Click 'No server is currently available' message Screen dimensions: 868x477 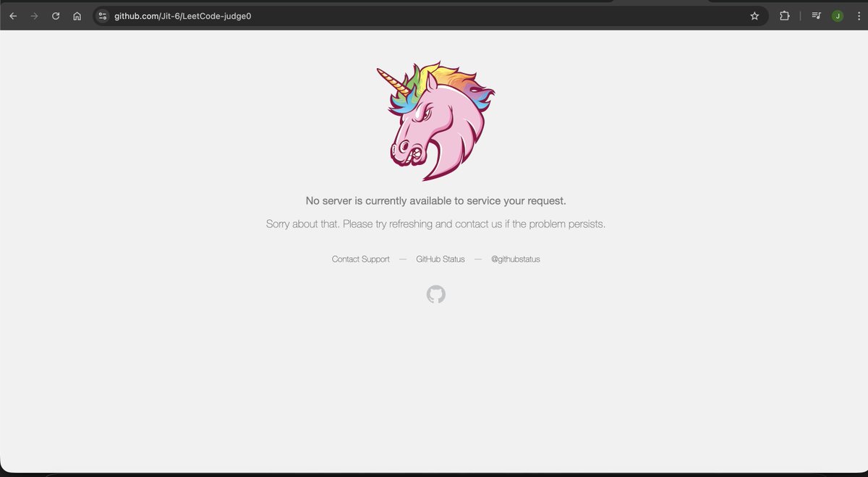click(x=436, y=200)
